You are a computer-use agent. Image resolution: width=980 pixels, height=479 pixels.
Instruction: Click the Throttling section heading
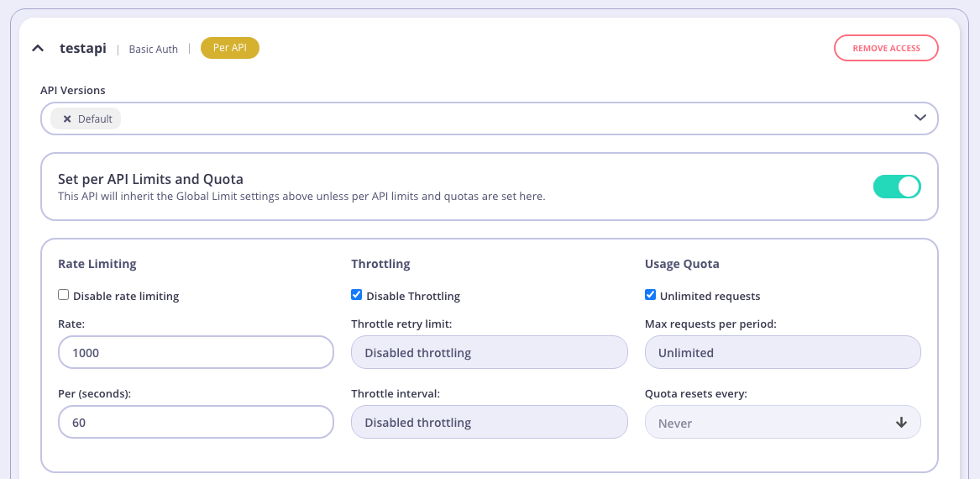pyautogui.click(x=380, y=264)
